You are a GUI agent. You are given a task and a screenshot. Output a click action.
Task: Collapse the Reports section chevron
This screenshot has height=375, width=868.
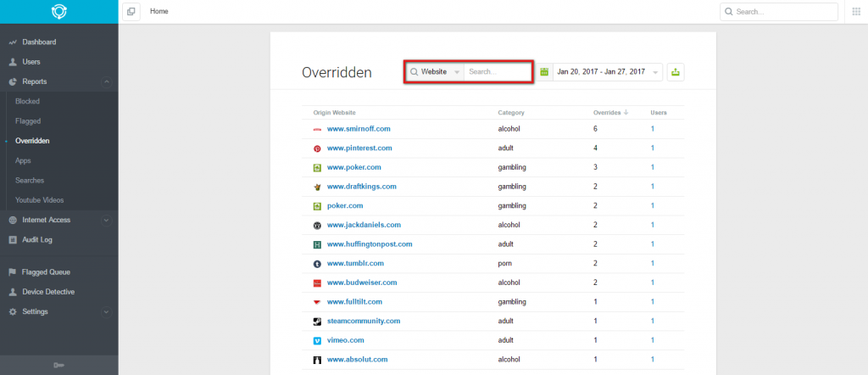pyautogui.click(x=107, y=82)
